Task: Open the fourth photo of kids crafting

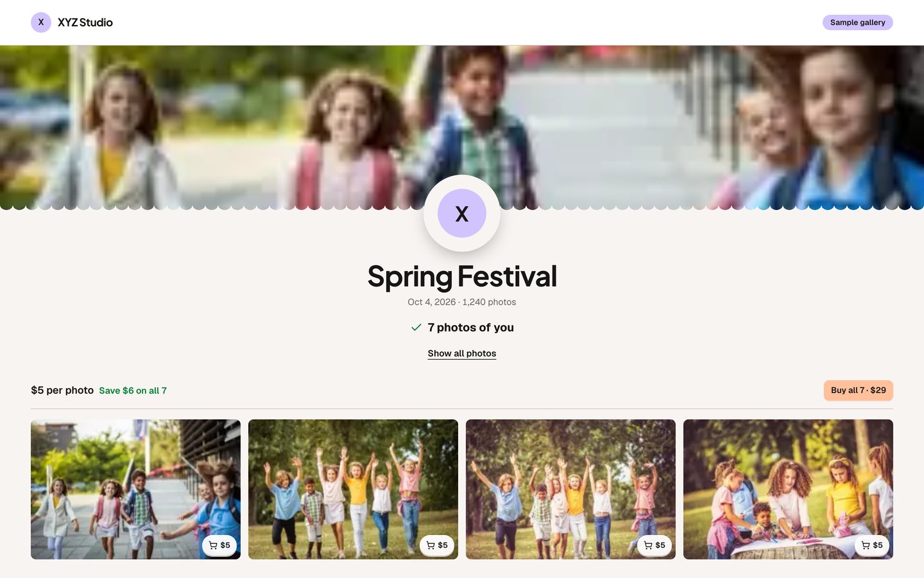Action: pos(788,489)
